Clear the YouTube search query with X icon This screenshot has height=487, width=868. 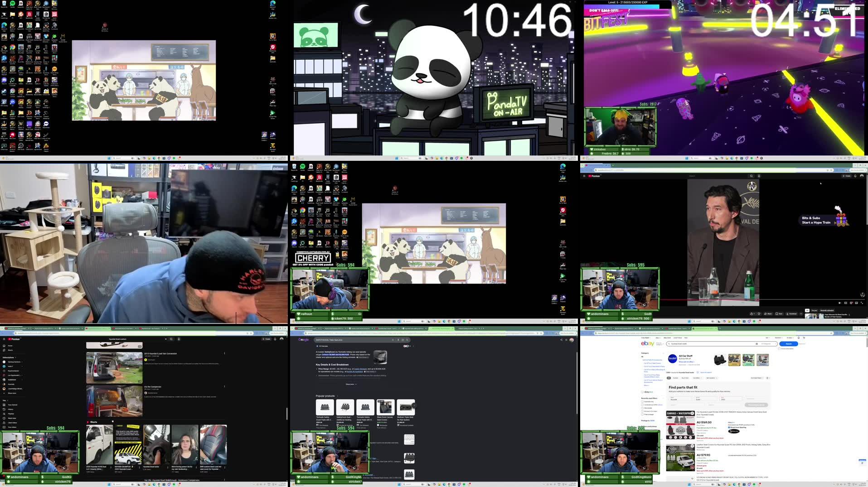click(x=166, y=339)
